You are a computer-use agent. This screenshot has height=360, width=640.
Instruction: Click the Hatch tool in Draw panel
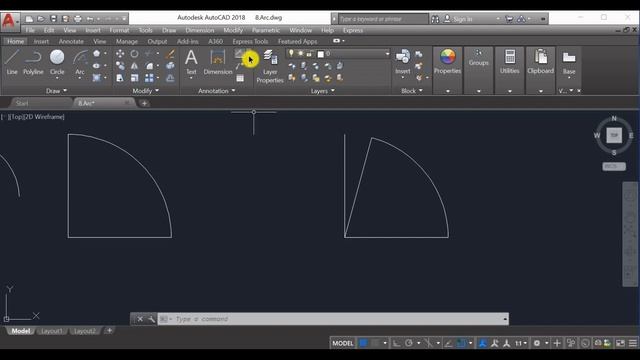96,78
